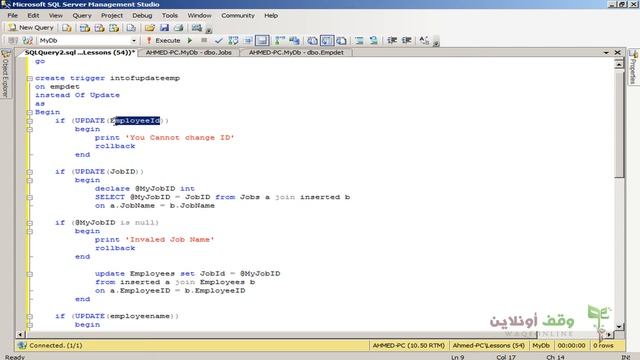Screen dimensions: 640x360
Task: Start debugging with the green arrow
Action: click(190, 40)
